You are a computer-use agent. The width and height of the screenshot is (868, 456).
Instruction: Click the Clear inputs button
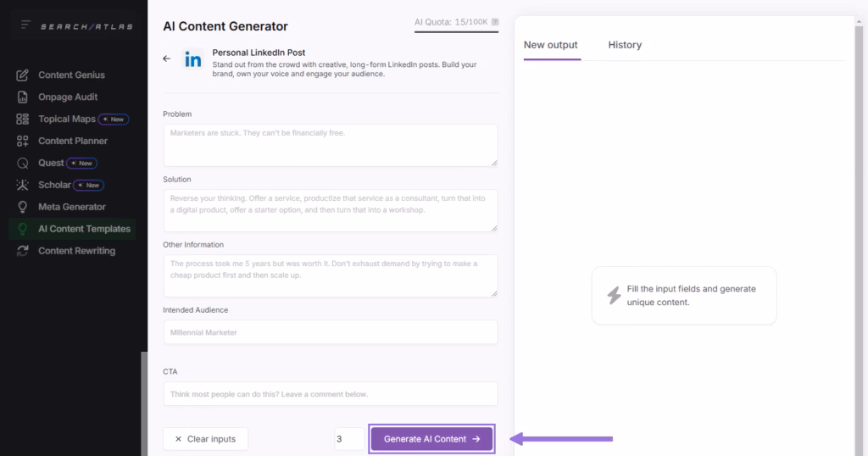point(205,439)
